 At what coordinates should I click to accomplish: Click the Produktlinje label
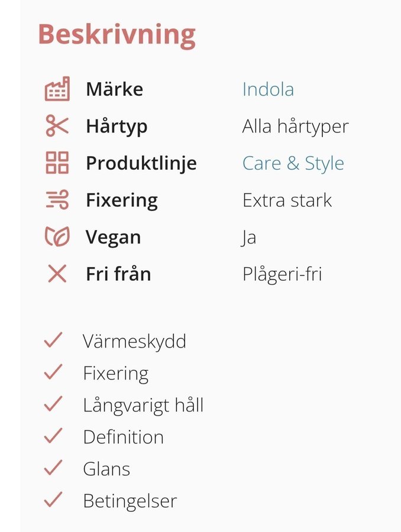(x=141, y=163)
